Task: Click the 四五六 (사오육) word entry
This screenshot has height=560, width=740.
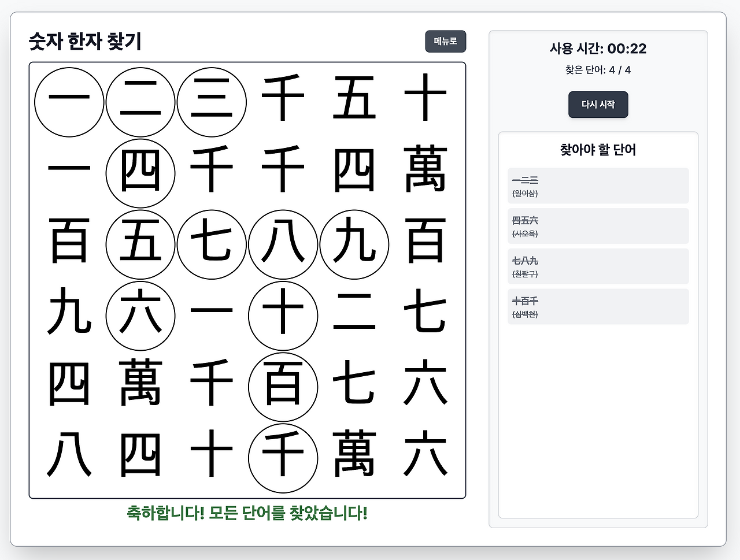Action: pos(598,226)
